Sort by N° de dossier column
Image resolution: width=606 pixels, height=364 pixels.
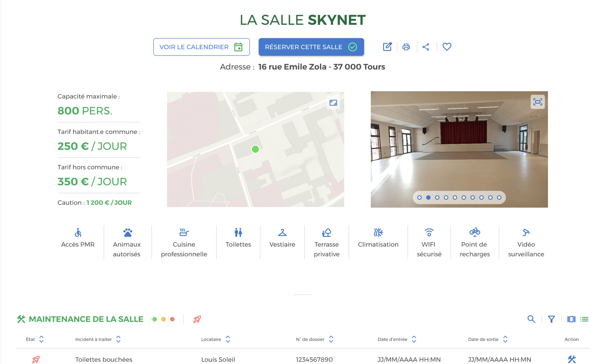331,339
